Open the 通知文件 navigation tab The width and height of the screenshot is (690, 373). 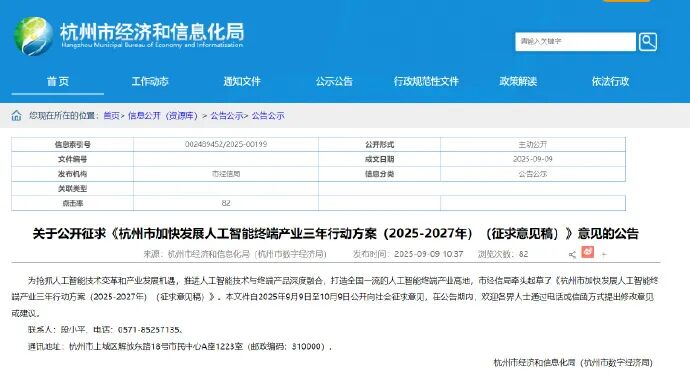[242, 81]
